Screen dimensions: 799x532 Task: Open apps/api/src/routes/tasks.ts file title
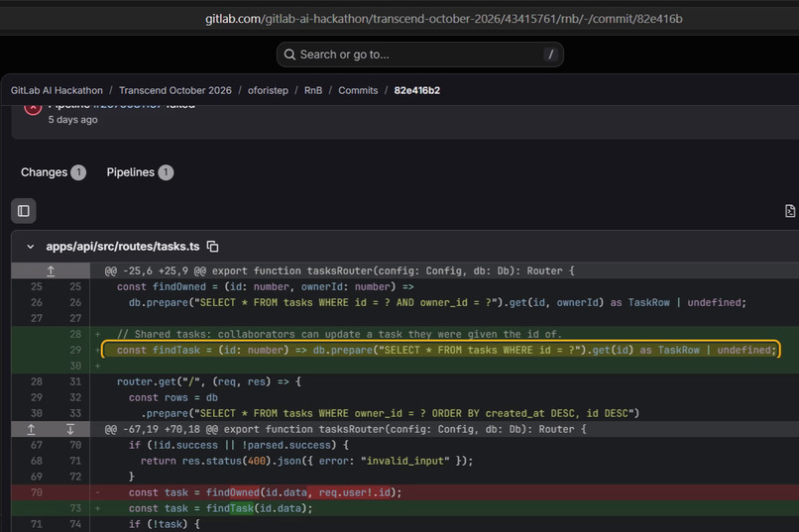123,247
